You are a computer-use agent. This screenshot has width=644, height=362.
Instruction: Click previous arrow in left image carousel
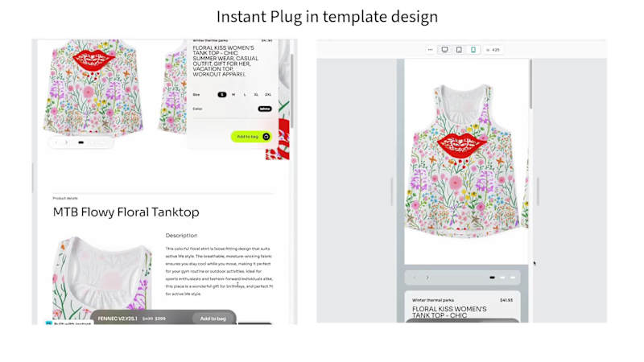(x=56, y=142)
